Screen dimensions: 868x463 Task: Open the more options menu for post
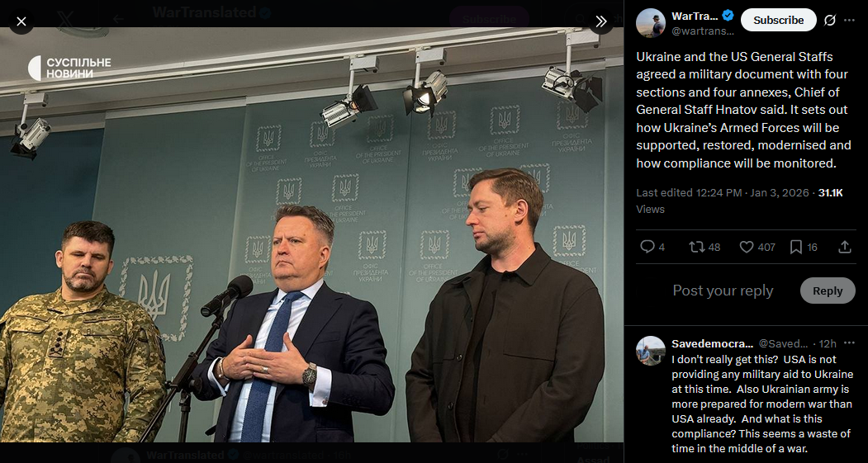tap(849, 21)
